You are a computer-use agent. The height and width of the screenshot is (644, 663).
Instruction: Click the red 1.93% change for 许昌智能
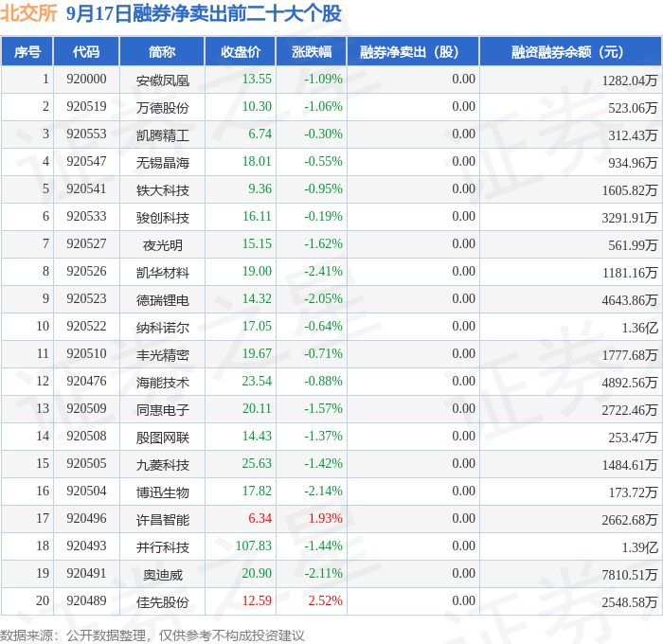[x=325, y=518]
